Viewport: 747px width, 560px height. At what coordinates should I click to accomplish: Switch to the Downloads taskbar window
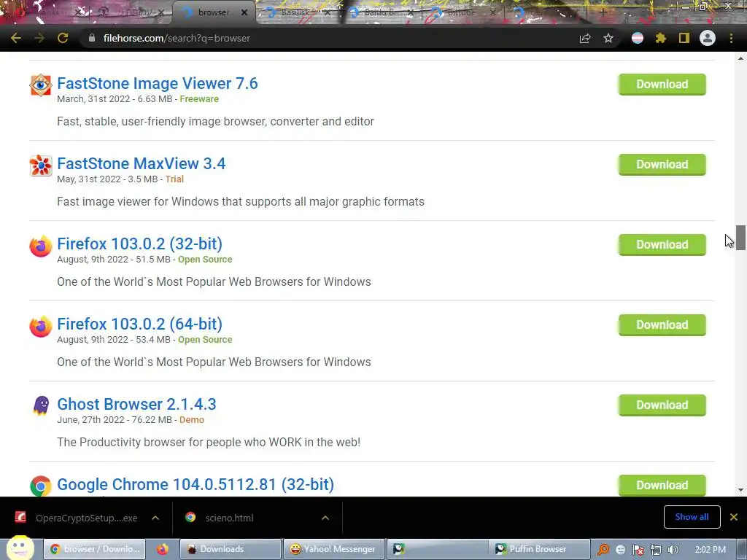click(231, 549)
